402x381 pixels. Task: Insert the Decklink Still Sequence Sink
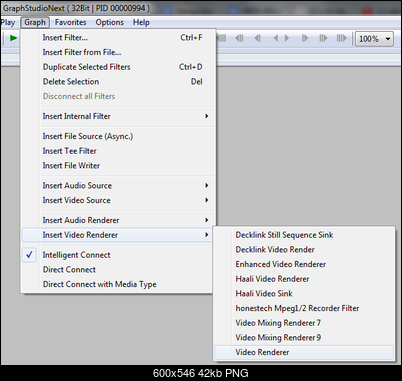[x=304, y=235]
